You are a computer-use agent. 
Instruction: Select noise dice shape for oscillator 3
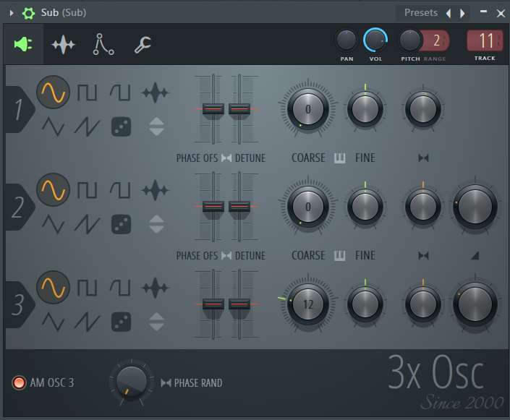tap(121, 322)
